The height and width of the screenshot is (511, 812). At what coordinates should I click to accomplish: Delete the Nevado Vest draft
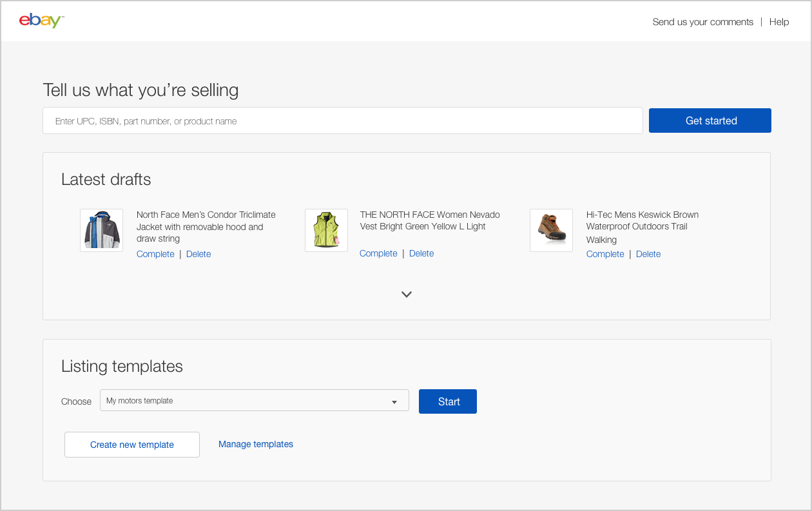421,253
